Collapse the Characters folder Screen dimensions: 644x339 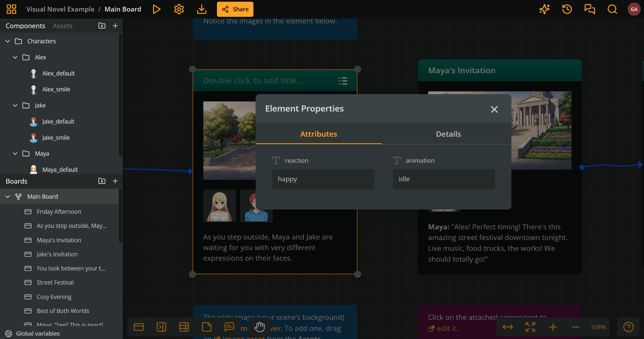(x=7, y=41)
